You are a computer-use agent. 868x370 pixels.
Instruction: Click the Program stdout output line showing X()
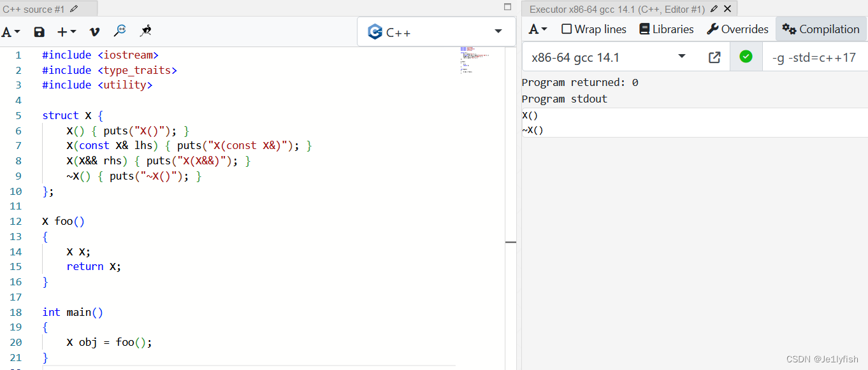pyautogui.click(x=530, y=115)
